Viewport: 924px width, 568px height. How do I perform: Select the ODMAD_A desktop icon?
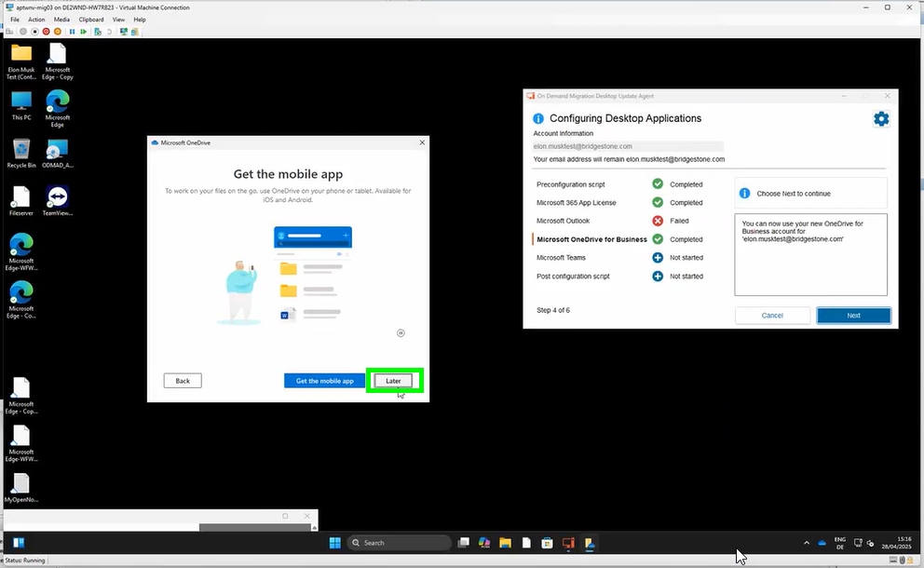pyautogui.click(x=57, y=154)
